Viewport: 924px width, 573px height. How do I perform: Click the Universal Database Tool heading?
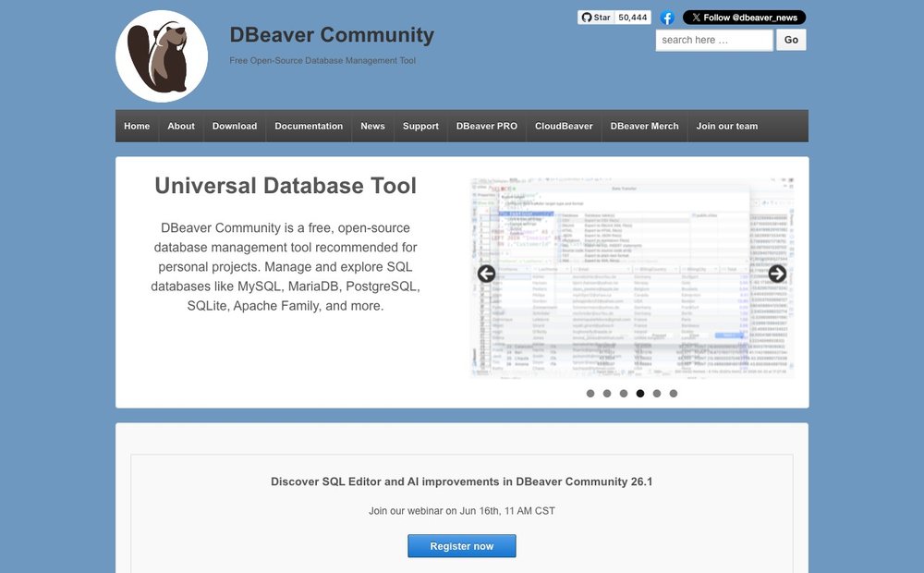(x=286, y=186)
